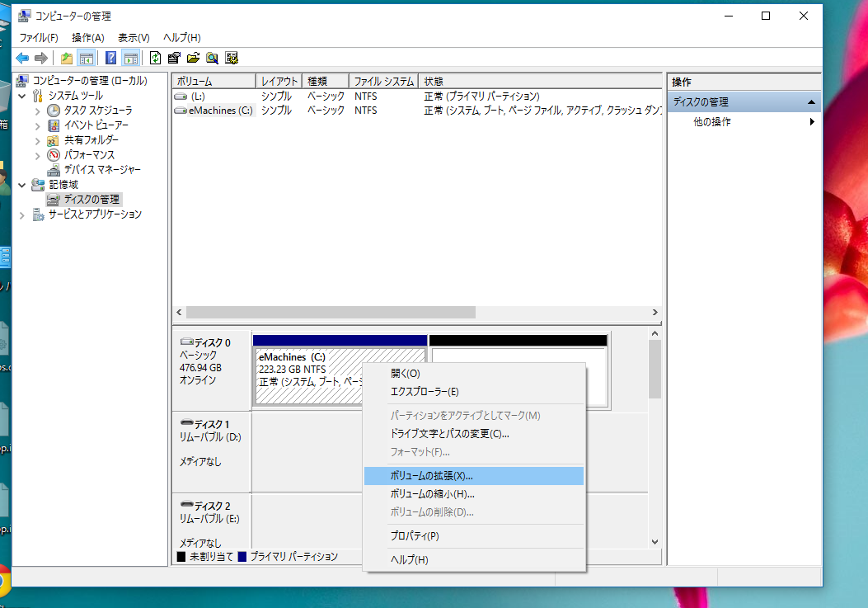Click the イベント ビューアー icon in tree

pos(53,125)
